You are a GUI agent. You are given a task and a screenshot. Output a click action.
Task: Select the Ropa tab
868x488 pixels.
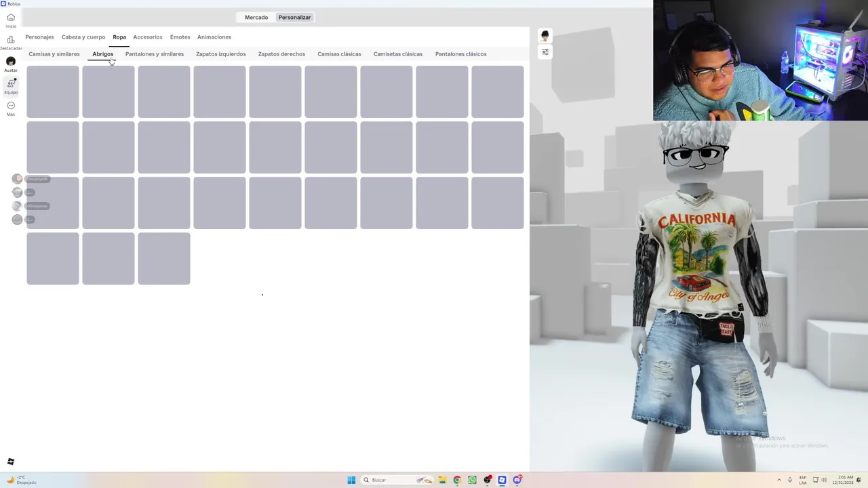[119, 37]
